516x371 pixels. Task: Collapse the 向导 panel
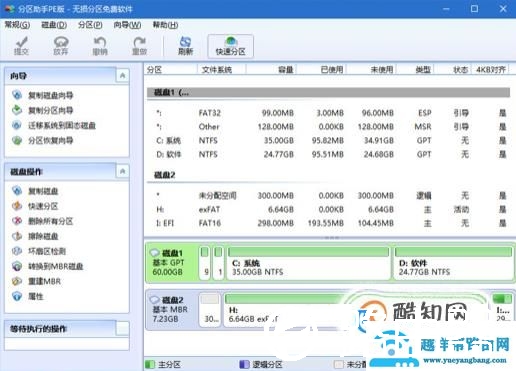(122, 76)
